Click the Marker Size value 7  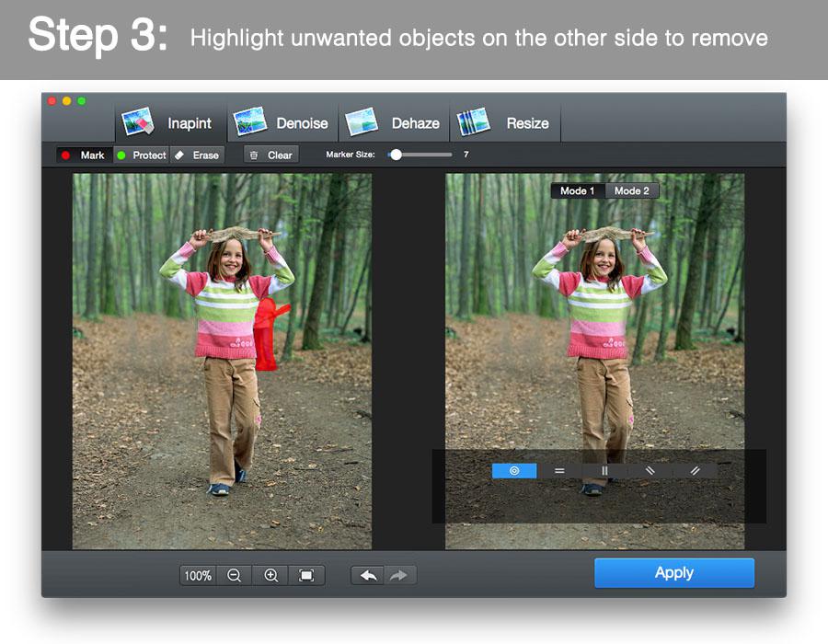coord(466,155)
